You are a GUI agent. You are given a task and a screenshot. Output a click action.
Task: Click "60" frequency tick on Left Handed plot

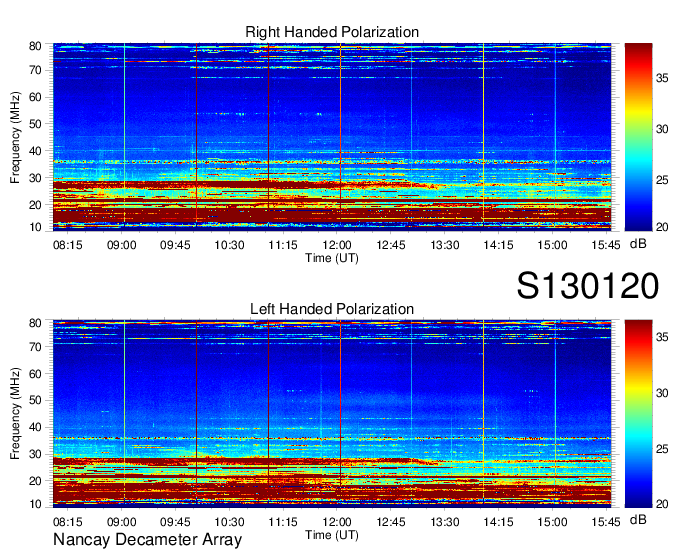tap(35, 374)
